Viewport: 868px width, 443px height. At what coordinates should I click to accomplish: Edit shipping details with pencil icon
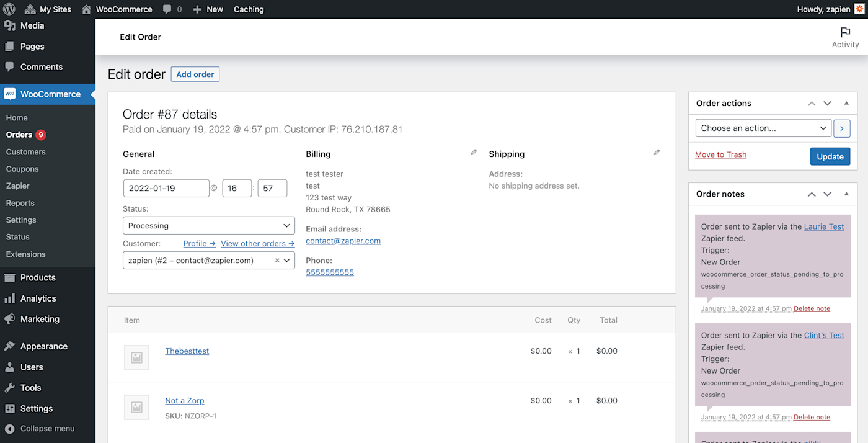pos(657,153)
